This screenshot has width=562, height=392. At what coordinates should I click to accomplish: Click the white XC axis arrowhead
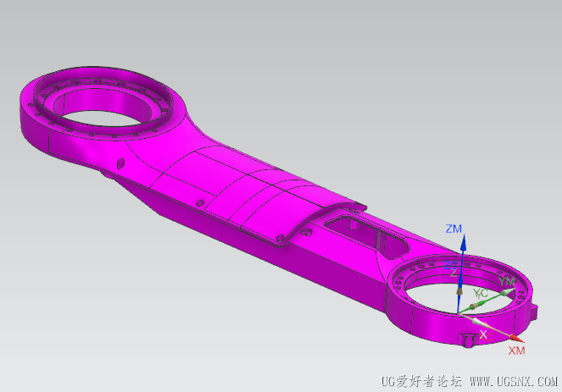point(478,323)
